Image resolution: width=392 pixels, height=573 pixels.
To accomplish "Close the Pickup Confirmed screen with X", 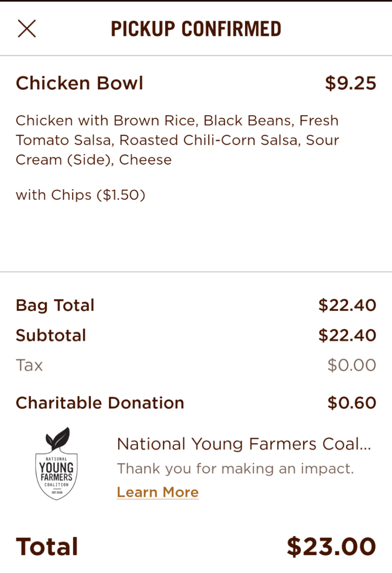I will pyautogui.click(x=27, y=29).
